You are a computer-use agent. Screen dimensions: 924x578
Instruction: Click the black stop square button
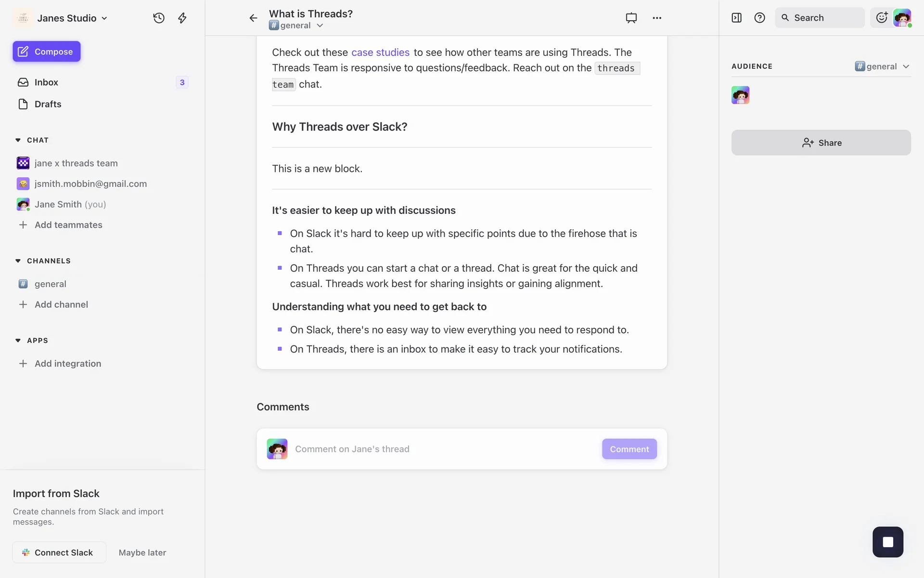pos(887,542)
